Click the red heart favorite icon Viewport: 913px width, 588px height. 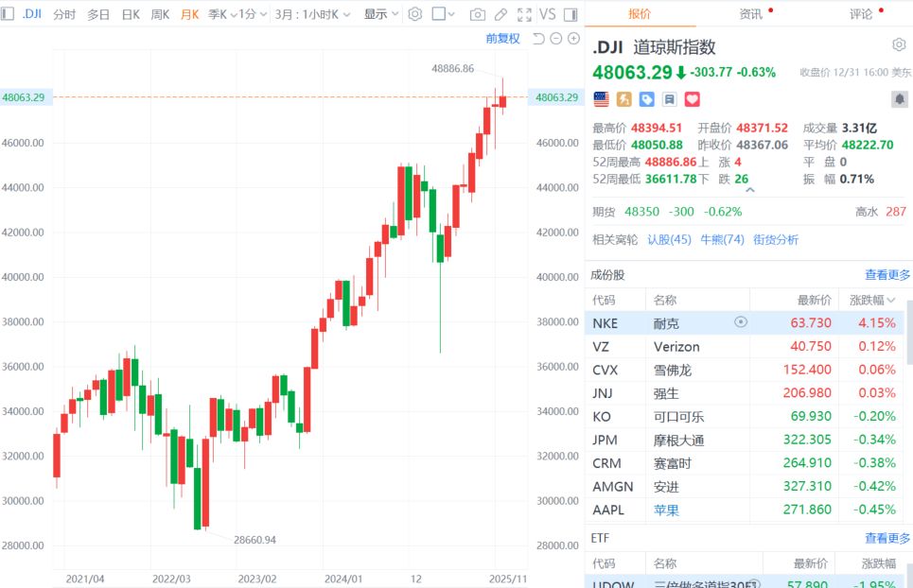692,99
